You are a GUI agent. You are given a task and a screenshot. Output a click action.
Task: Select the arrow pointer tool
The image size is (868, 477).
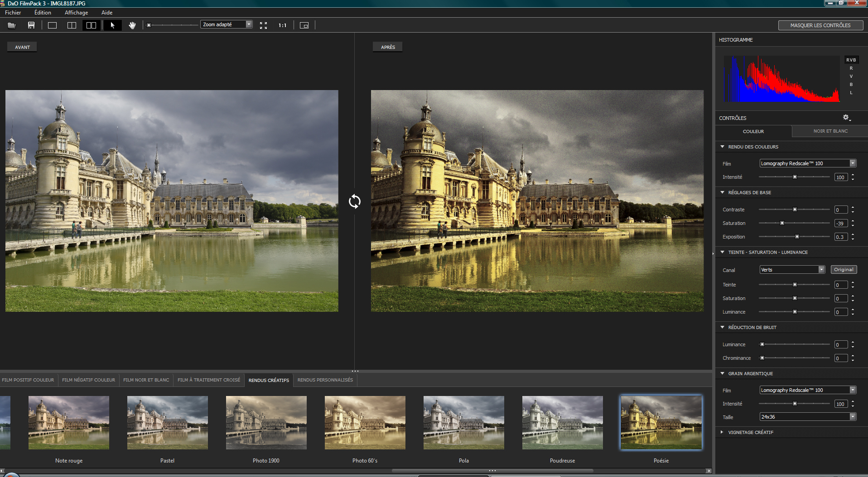113,25
